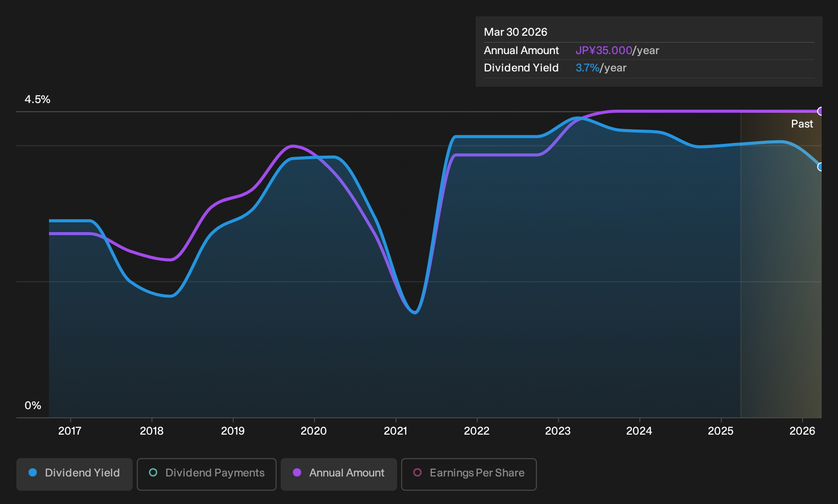
Task: Click the 2021 x-axis label
Action: pyautogui.click(x=396, y=431)
